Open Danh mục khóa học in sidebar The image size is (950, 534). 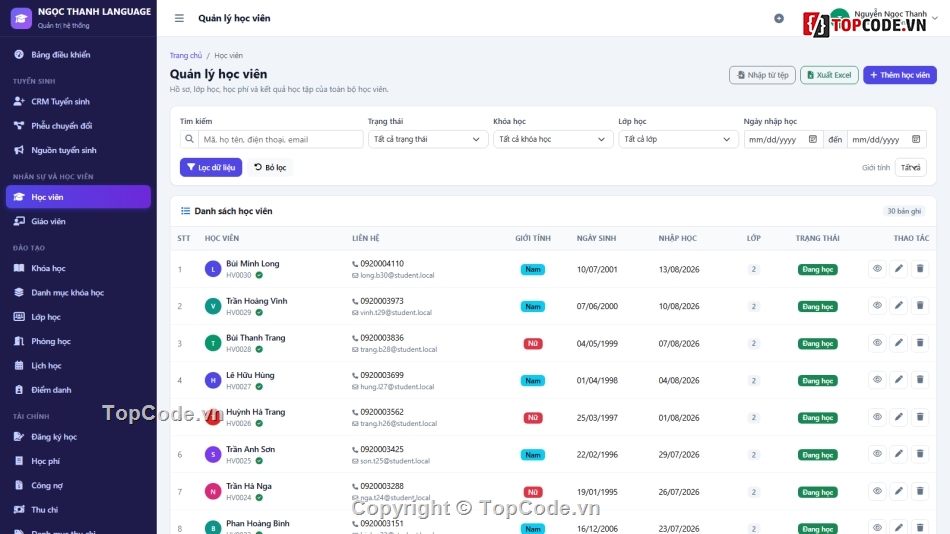[78, 292]
